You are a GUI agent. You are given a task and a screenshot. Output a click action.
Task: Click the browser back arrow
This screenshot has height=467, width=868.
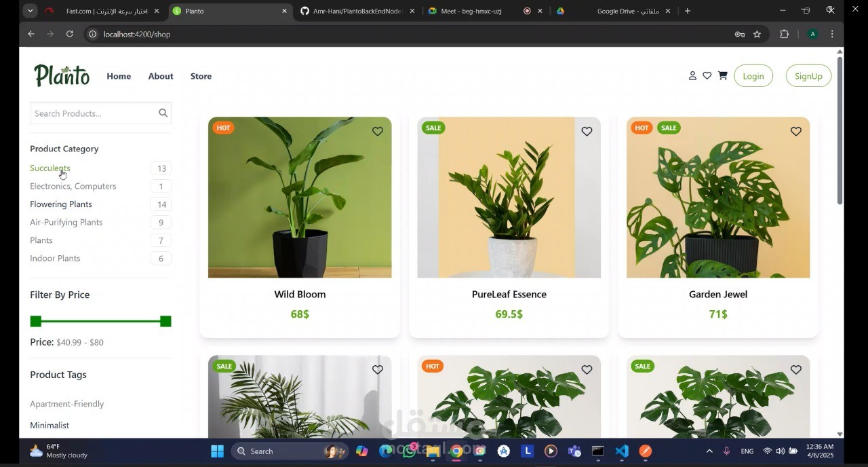[x=31, y=34]
